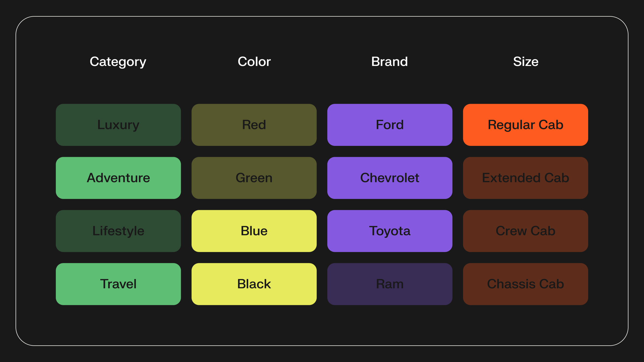Deselect the Adventure category chip
The image size is (644, 362).
click(118, 178)
